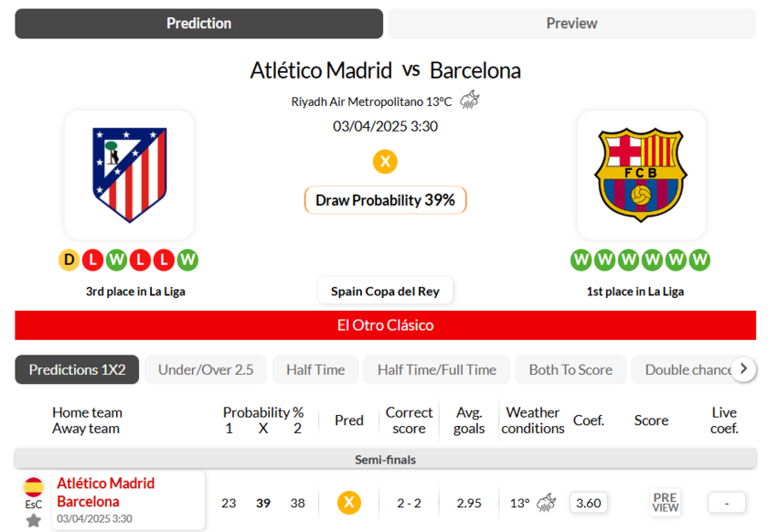This screenshot has width=768, height=532.
Task: Open the Under/Over 2.5 predictions tab
Action: [x=206, y=369]
